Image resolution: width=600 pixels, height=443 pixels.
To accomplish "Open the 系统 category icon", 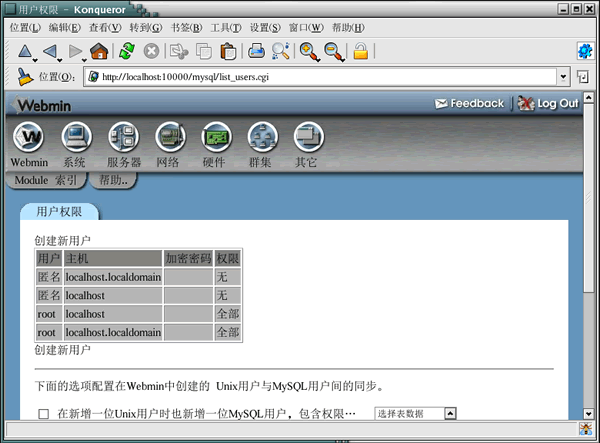I will point(77,137).
